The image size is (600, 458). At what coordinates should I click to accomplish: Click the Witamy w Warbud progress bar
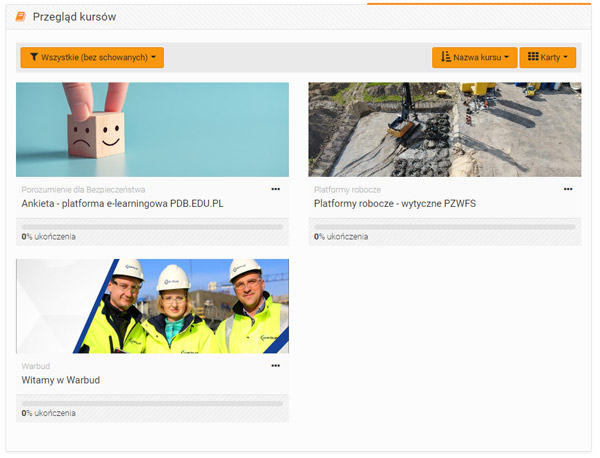pos(152,403)
